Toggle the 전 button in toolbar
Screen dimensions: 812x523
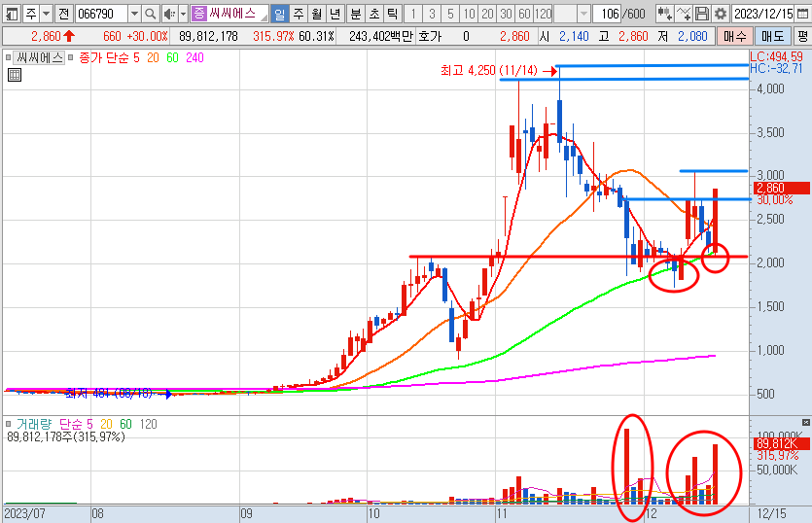(x=64, y=14)
